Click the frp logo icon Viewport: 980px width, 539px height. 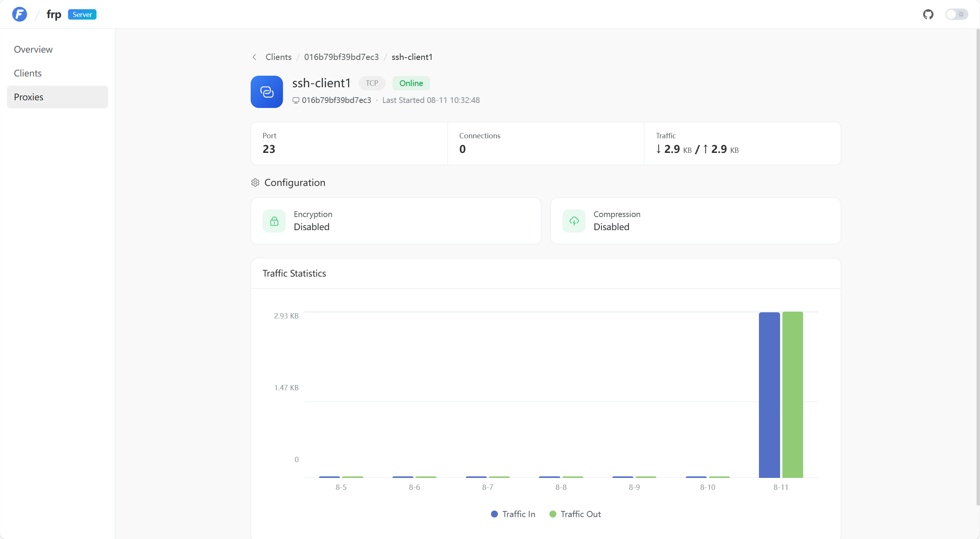(20, 14)
